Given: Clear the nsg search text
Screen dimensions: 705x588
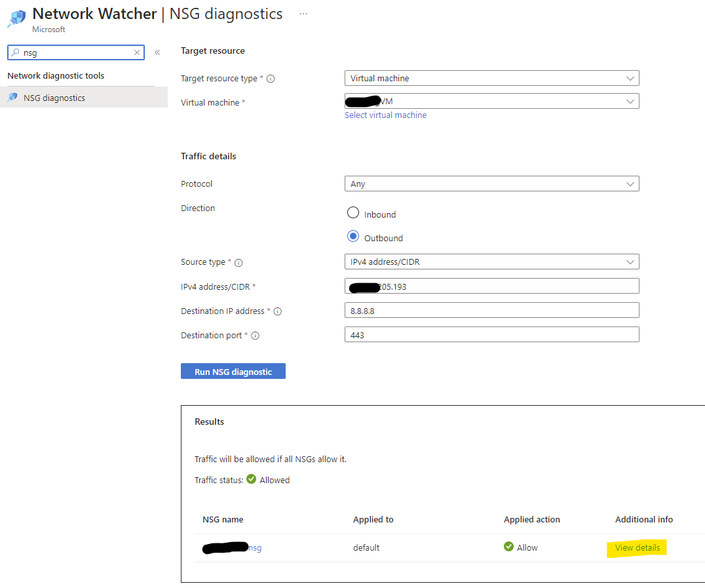Looking at the screenshot, I should 137,52.
